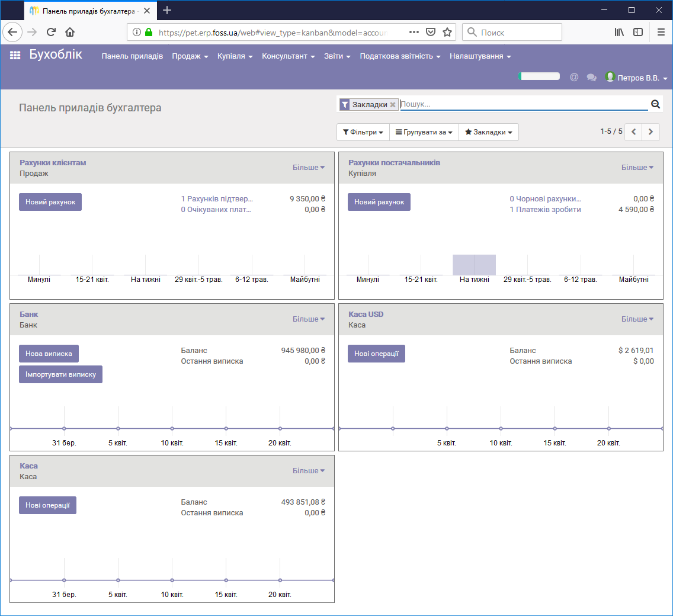Viewport: 673px width, 616px height.
Task: Focus the browser URL address bar
Action: click(273, 33)
